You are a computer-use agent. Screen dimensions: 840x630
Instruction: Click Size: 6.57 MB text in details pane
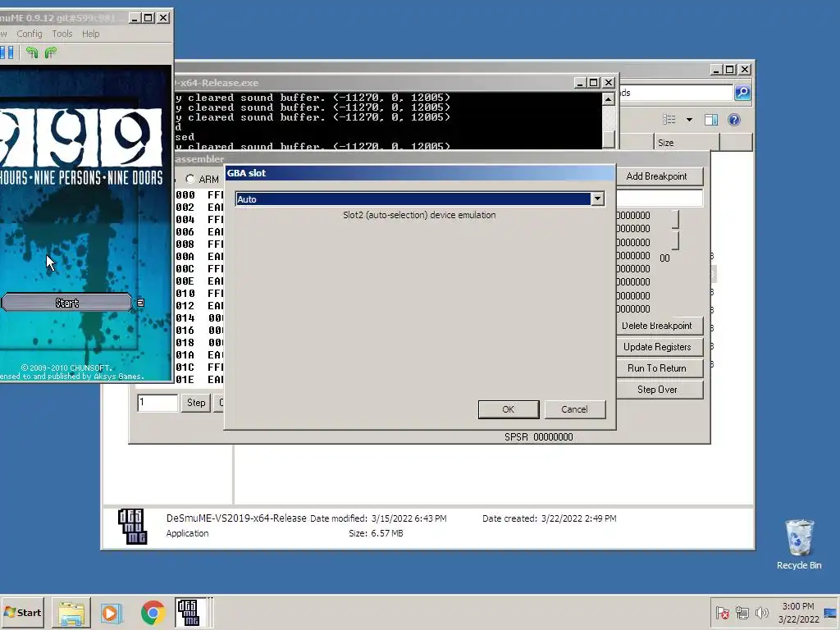point(376,533)
